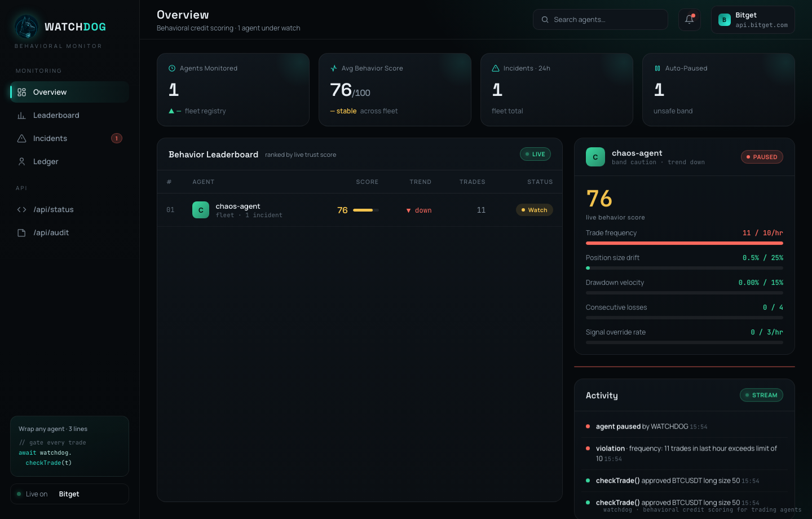Image resolution: width=812 pixels, height=519 pixels.
Task: Click the Auto-Paused pause icon
Action: pos(657,68)
